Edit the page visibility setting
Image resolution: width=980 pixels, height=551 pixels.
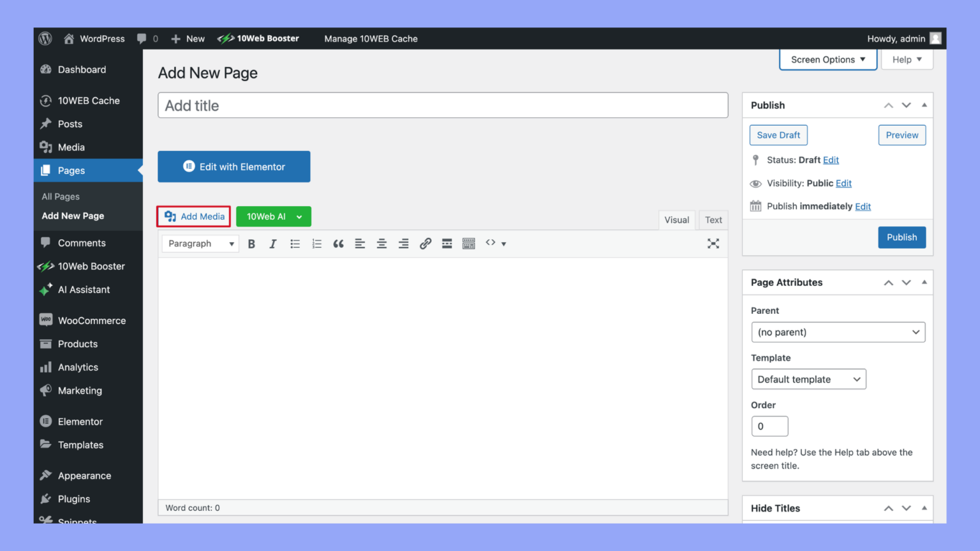[x=843, y=183]
